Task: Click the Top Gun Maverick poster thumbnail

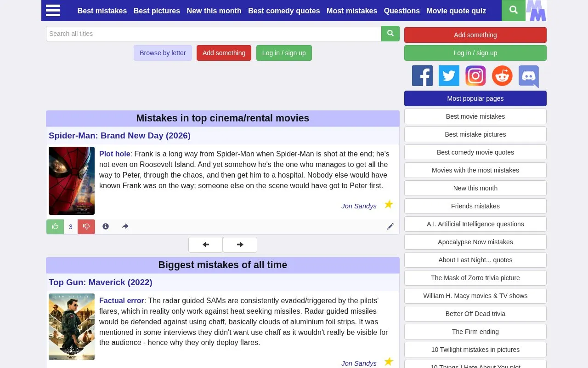Action: (x=72, y=327)
